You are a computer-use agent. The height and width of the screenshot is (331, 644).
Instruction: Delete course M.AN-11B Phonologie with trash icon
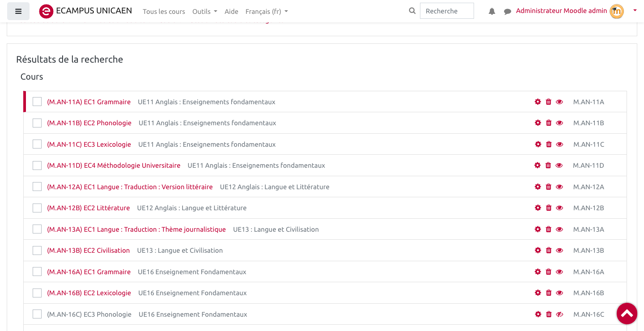point(549,123)
